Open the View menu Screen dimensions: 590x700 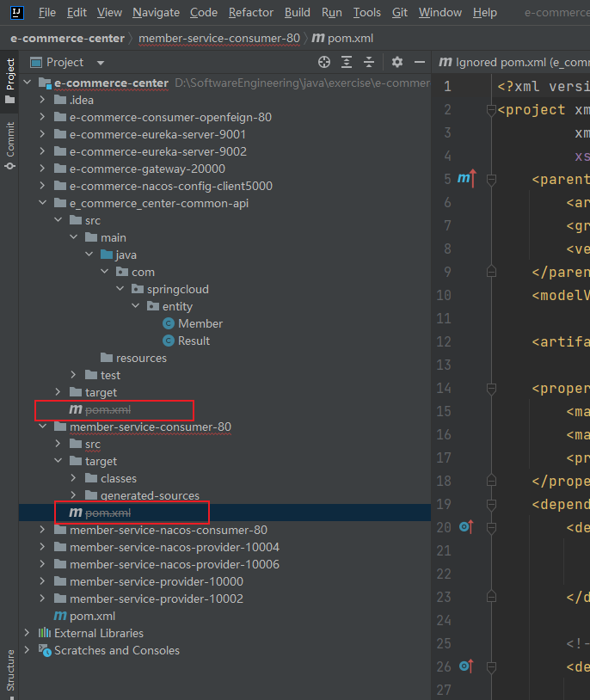pyautogui.click(x=109, y=13)
